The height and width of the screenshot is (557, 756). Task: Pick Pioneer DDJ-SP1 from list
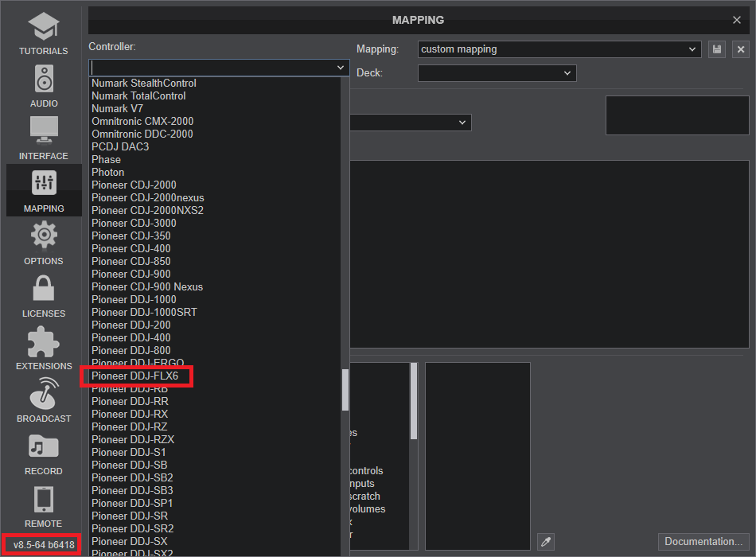[x=132, y=504]
